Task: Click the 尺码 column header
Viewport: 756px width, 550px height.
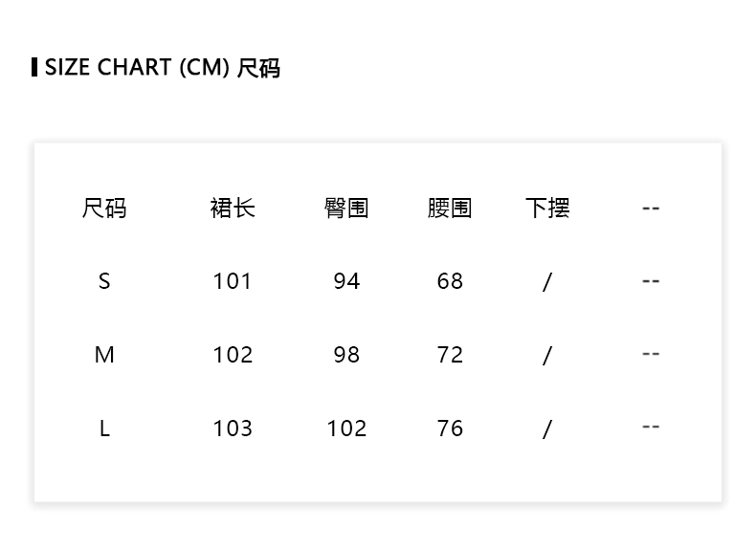Action: pyautogui.click(x=104, y=208)
